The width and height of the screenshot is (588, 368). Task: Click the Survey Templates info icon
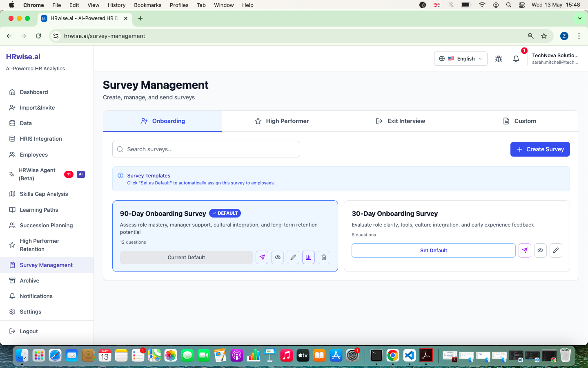pyautogui.click(x=120, y=176)
